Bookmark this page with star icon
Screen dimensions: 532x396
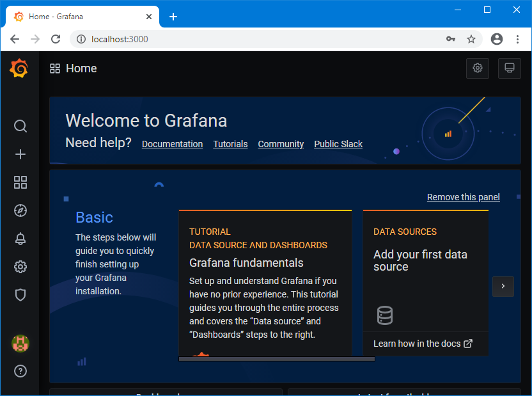pyautogui.click(x=471, y=39)
